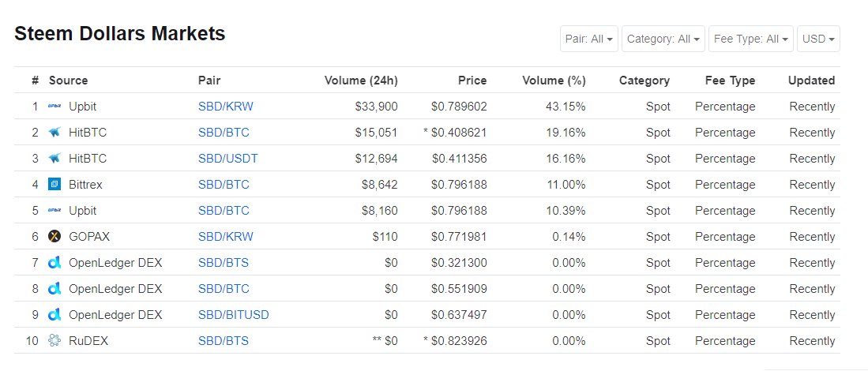Click the $33,900 volume value

377,106
